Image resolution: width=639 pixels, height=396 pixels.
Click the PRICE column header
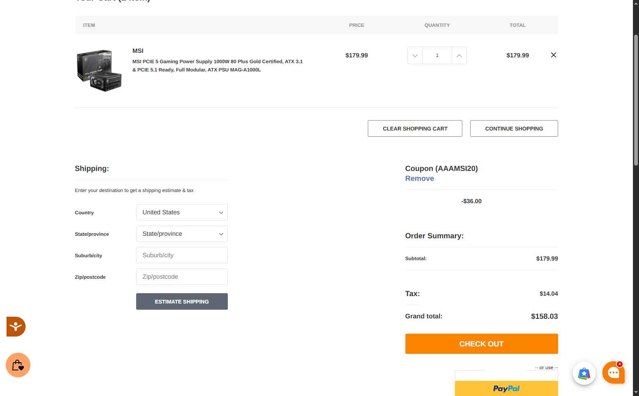pyautogui.click(x=356, y=25)
